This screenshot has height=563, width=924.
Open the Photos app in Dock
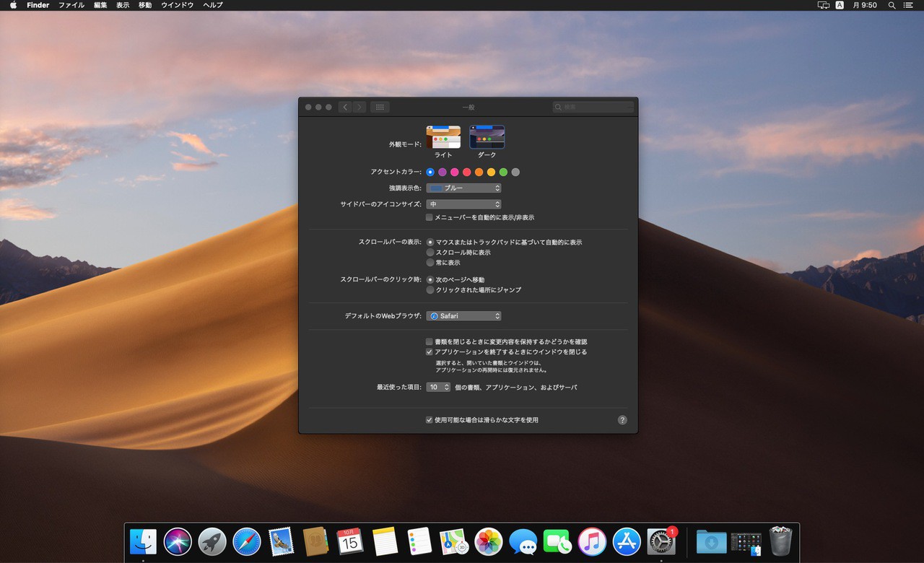point(489,541)
